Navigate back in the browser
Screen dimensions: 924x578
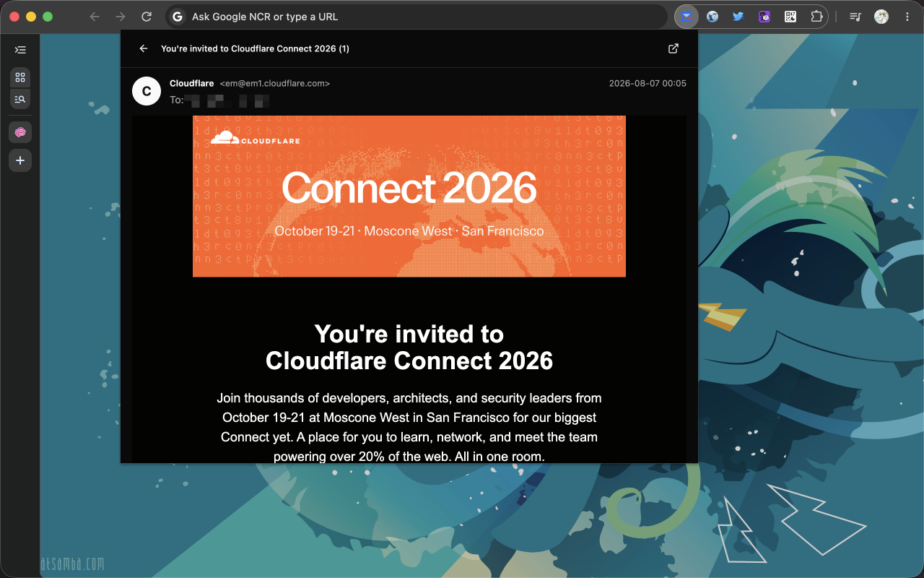pyautogui.click(x=95, y=17)
